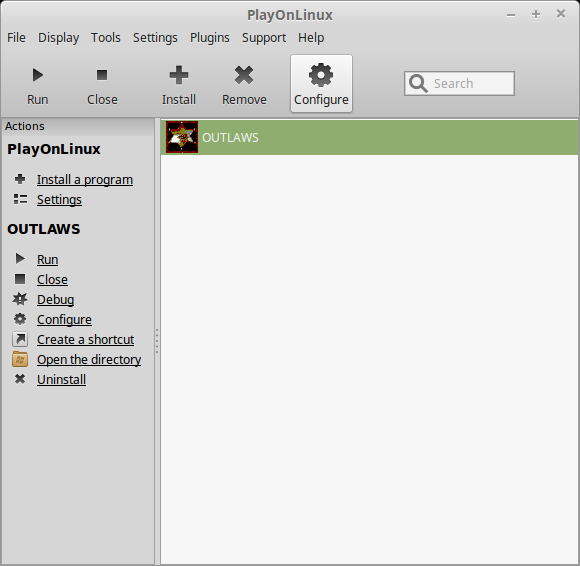Click the Debug bug icon in sidebar
This screenshot has height=566, width=580.
(x=20, y=299)
